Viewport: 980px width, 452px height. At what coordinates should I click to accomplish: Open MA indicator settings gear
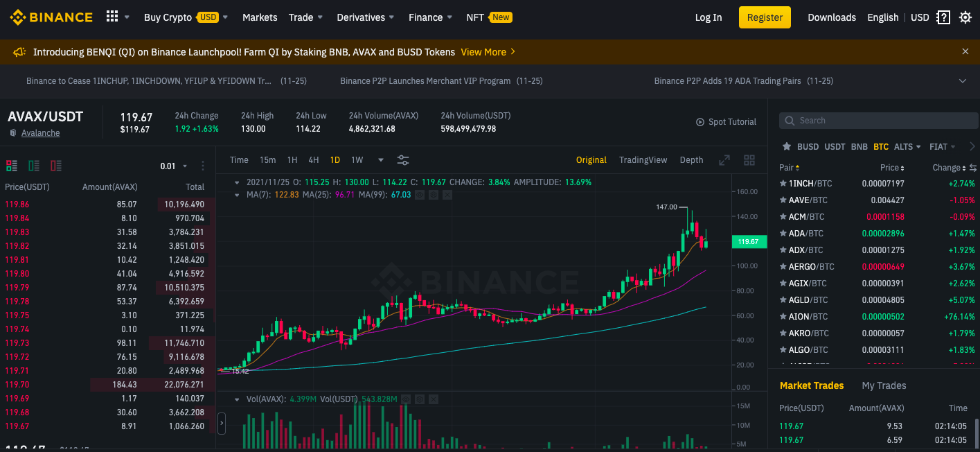pos(434,195)
